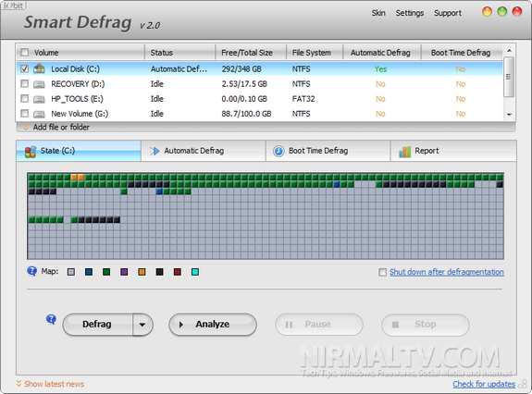Open help icon beside the Defrag button
This screenshot has width=532, height=394.
tap(51, 319)
